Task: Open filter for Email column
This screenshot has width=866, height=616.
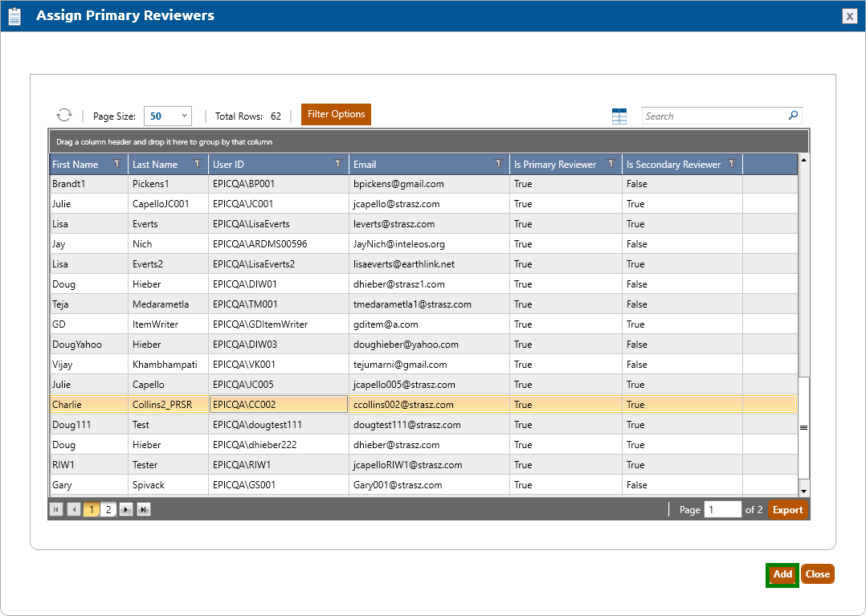Action: (x=499, y=164)
